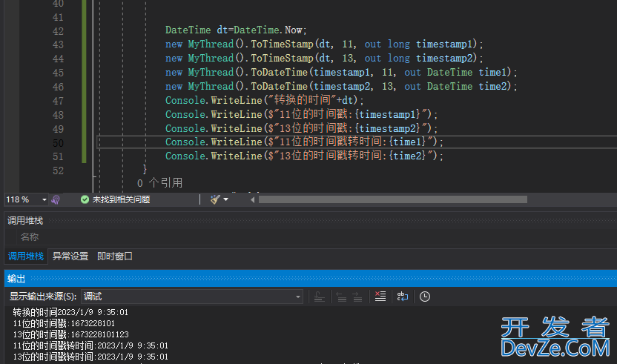Click the horizontal scrollbar left arrow

(253, 200)
